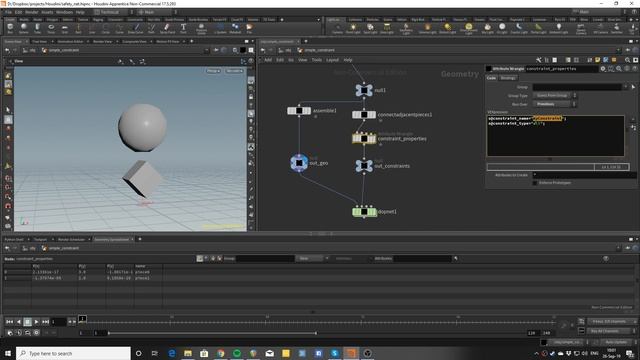
Task: Click Windows search box on taskbar
Action: tap(73, 353)
